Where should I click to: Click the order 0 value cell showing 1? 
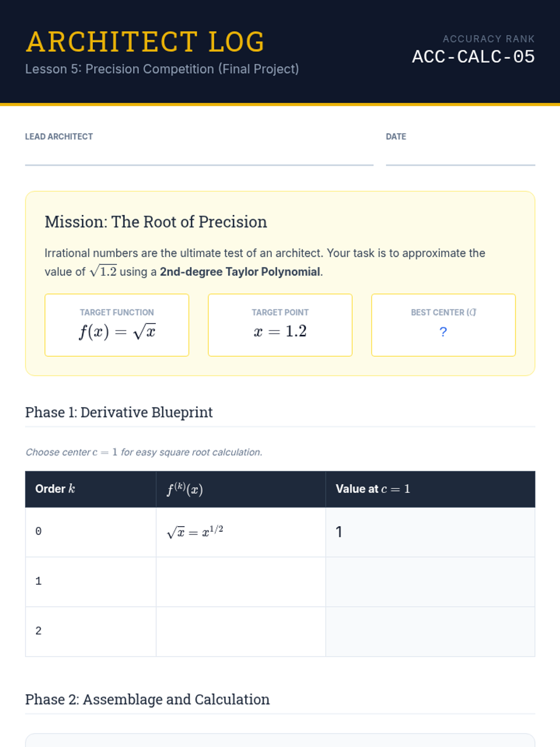430,532
